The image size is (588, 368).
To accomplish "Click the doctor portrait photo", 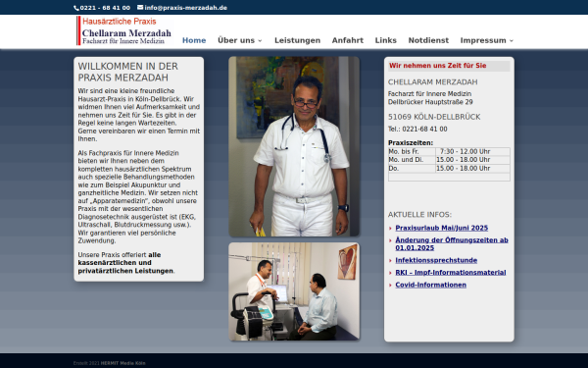I will point(294,146).
